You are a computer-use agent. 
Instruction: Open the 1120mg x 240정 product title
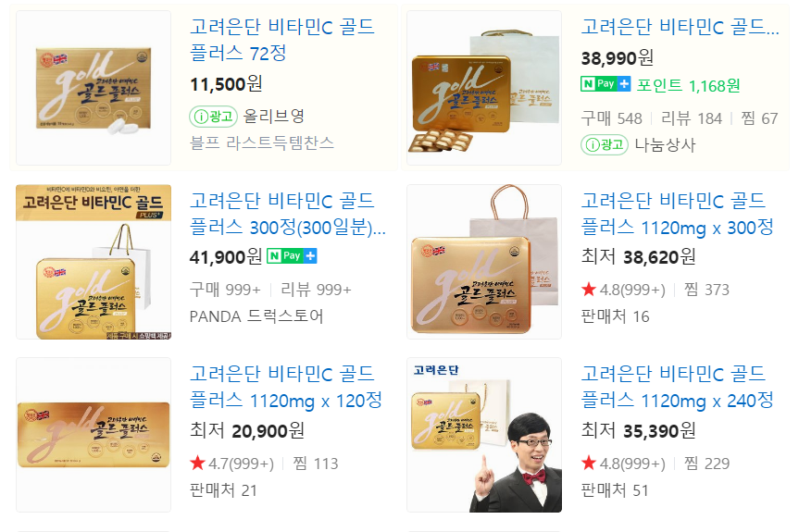(x=677, y=388)
